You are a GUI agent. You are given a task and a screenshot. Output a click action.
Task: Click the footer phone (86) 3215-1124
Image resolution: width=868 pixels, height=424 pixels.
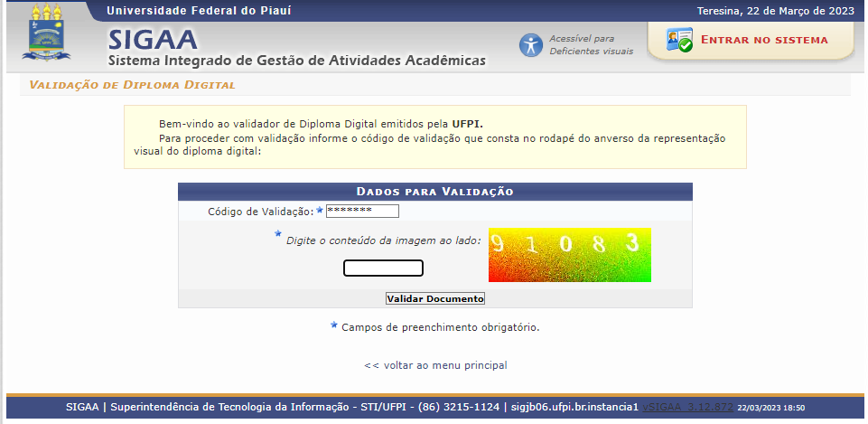[459, 408]
